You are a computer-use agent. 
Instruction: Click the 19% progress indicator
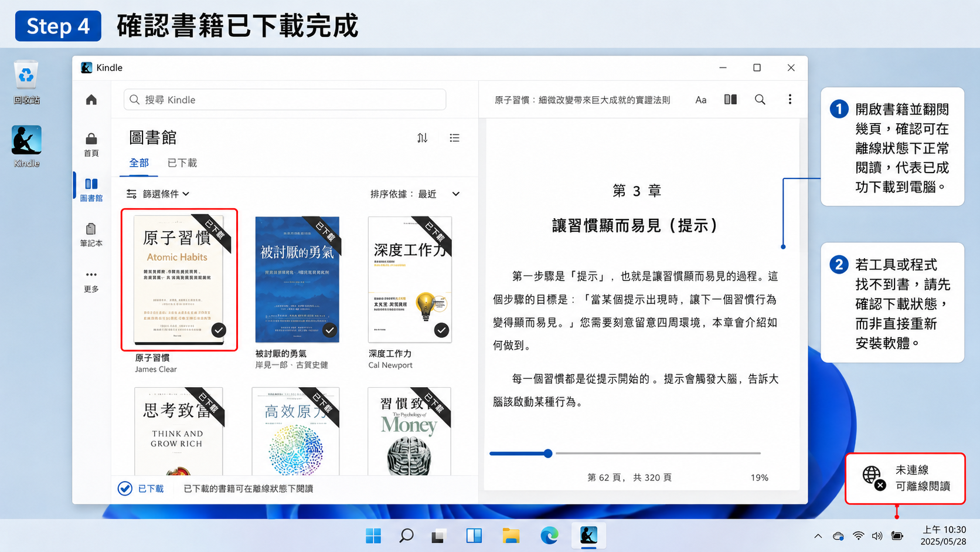(760, 478)
